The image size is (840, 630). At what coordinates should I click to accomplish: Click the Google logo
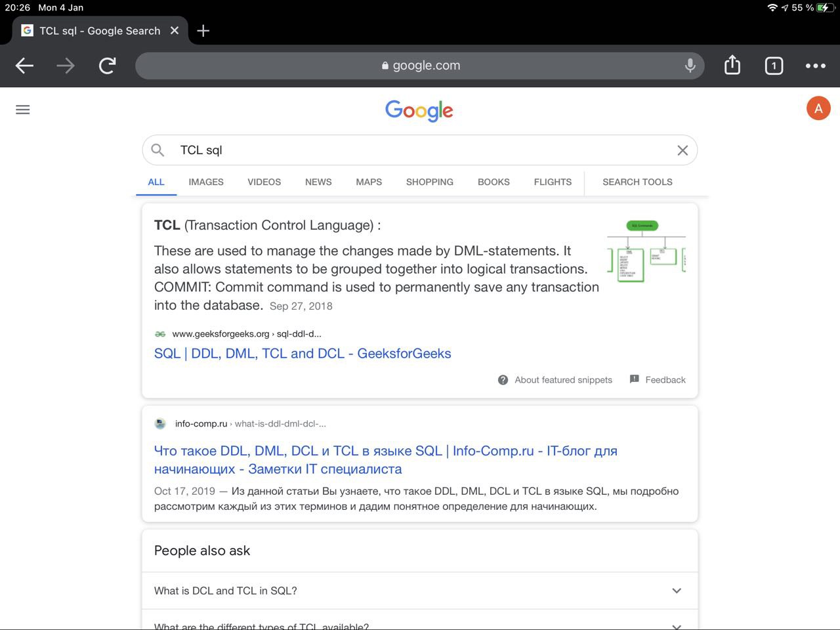pos(419,111)
